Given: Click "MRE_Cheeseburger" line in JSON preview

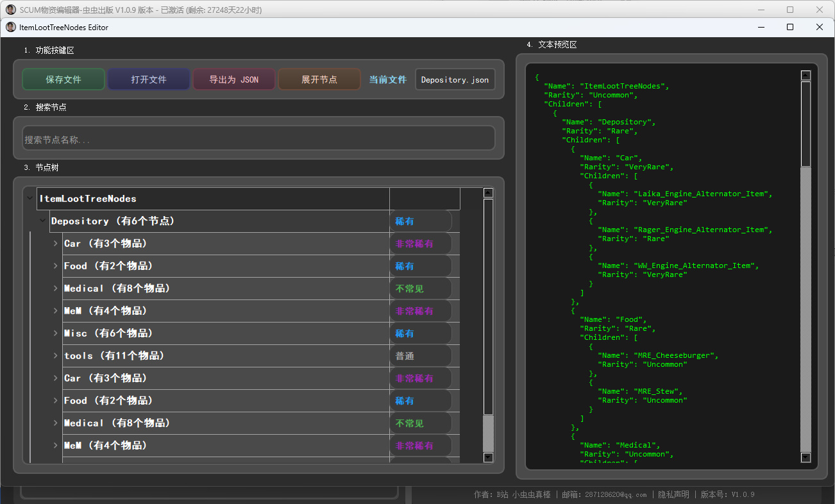Looking at the screenshot, I should [x=658, y=355].
